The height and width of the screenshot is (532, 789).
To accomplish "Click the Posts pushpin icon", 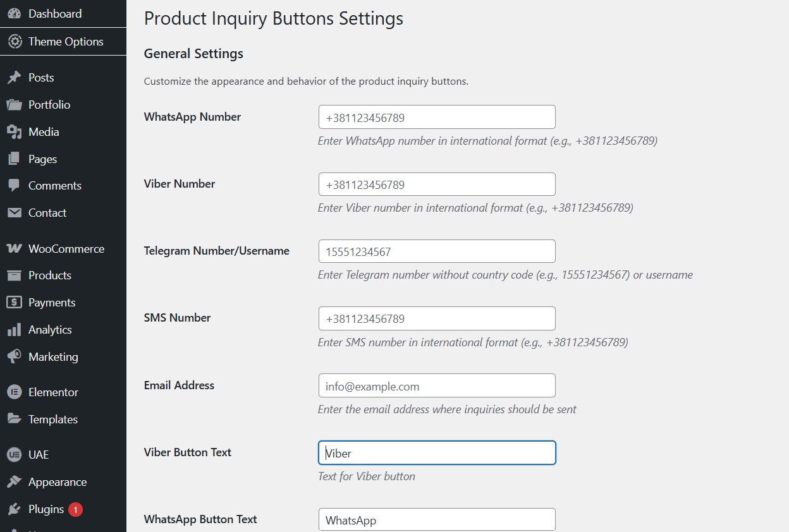I will [x=14, y=78].
